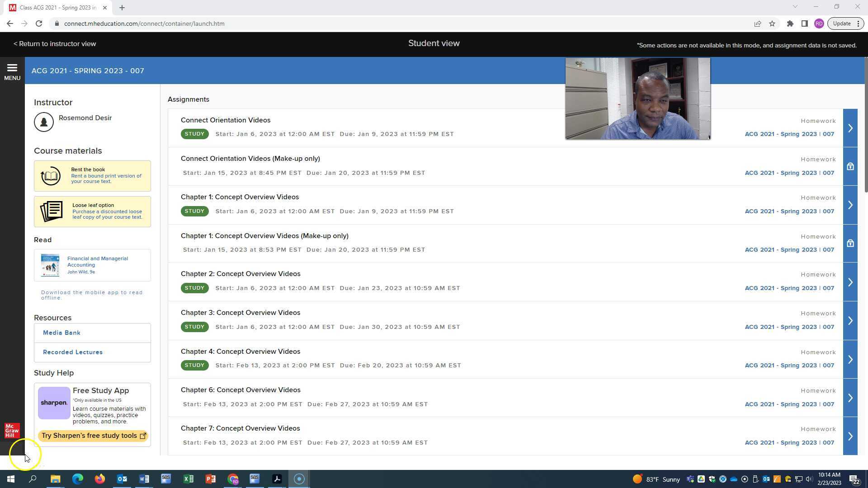Screen dimensions: 868x488
Task: Click the instructor profile avatar icon
Action: tap(44, 122)
